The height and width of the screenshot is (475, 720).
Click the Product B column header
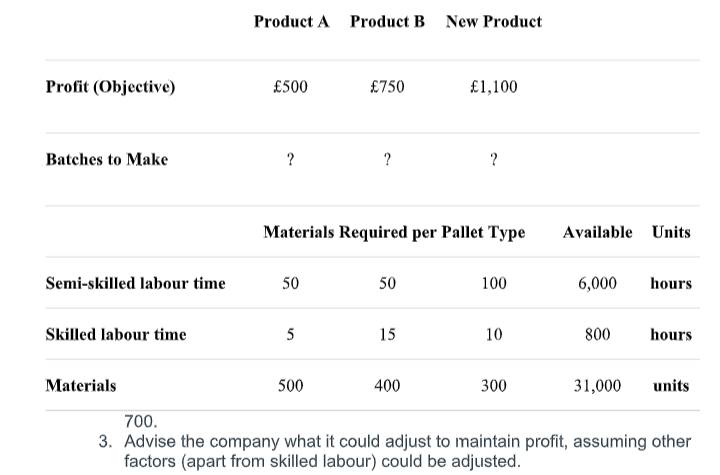tap(387, 22)
